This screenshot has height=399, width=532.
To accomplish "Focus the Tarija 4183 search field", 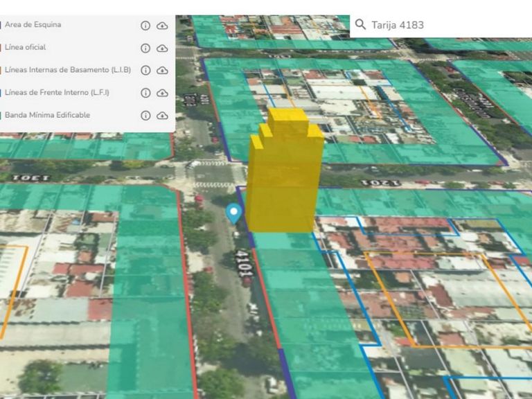I will coord(441,26).
